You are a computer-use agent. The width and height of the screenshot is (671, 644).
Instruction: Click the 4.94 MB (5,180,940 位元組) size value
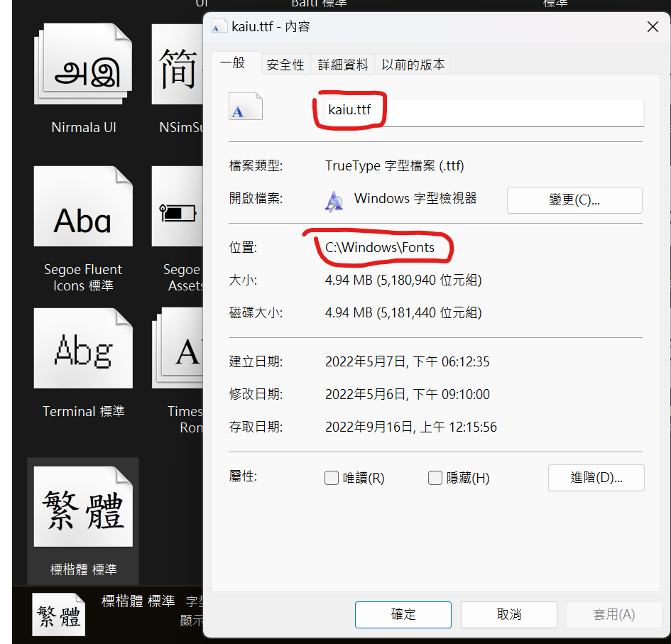[403, 280]
